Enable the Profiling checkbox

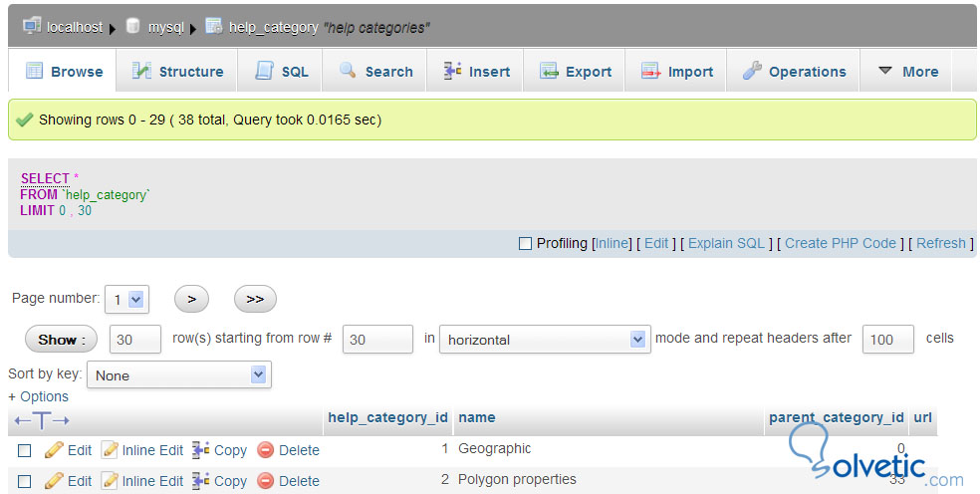tap(525, 243)
